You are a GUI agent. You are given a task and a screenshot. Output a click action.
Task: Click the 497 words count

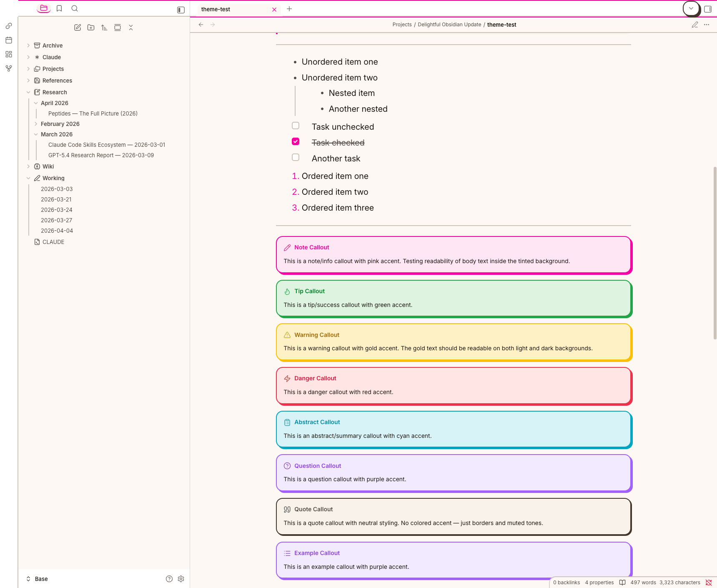(x=643, y=583)
